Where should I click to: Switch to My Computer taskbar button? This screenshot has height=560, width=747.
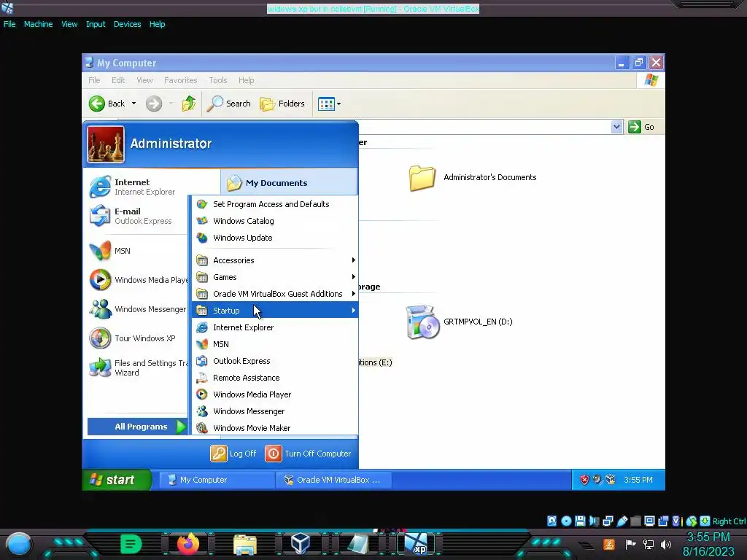217,480
